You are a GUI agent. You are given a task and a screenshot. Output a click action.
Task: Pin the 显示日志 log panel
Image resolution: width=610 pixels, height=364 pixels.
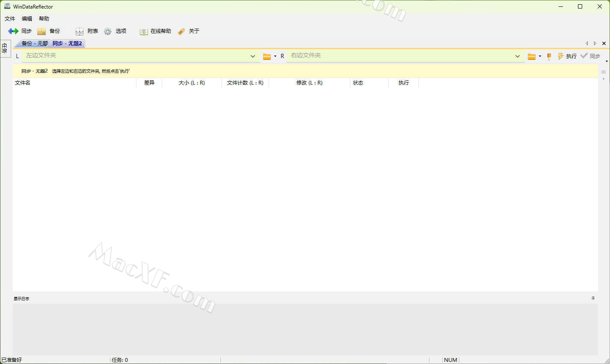pyautogui.click(x=593, y=298)
